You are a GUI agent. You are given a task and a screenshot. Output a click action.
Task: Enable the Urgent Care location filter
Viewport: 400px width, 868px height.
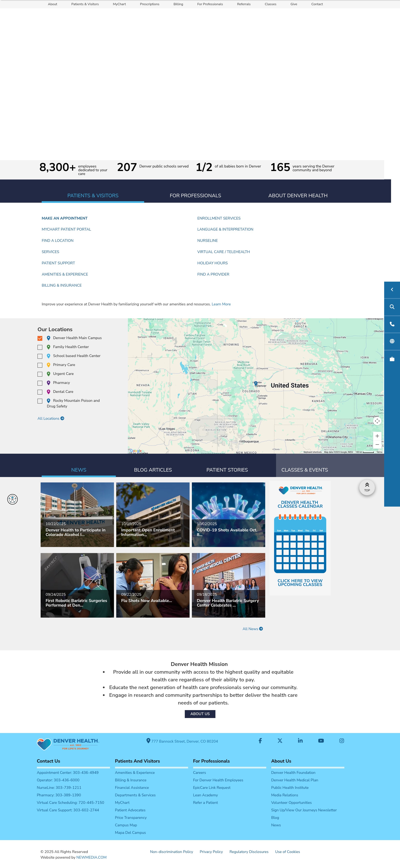[40, 374]
